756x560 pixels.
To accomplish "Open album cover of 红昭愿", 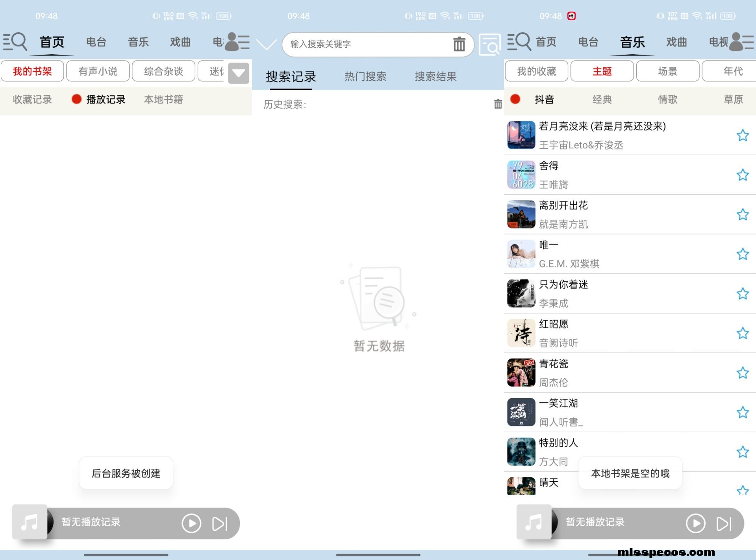I will 521,333.
